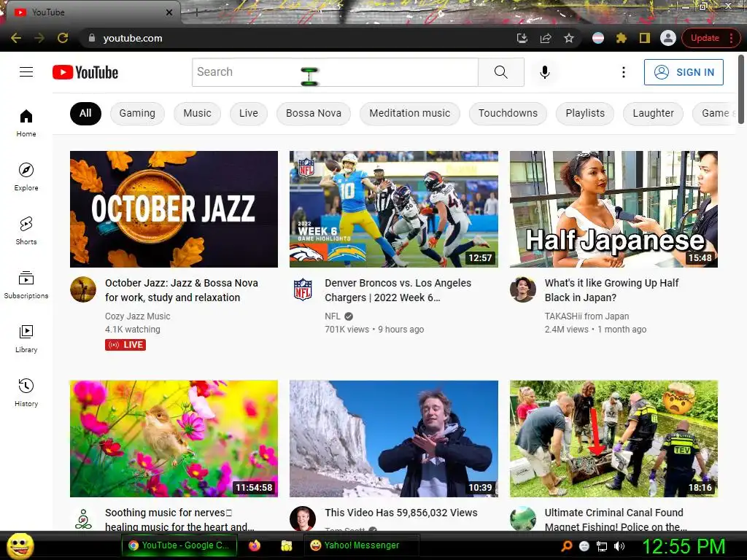The height and width of the screenshot is (560, 747).
Task: Open a new browser tab
Action: pyautogui.click(x=197, y=13)
